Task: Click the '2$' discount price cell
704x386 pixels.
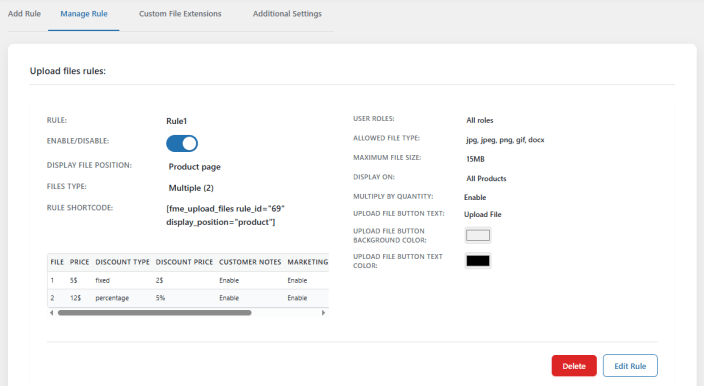Action: pos(159,281)
